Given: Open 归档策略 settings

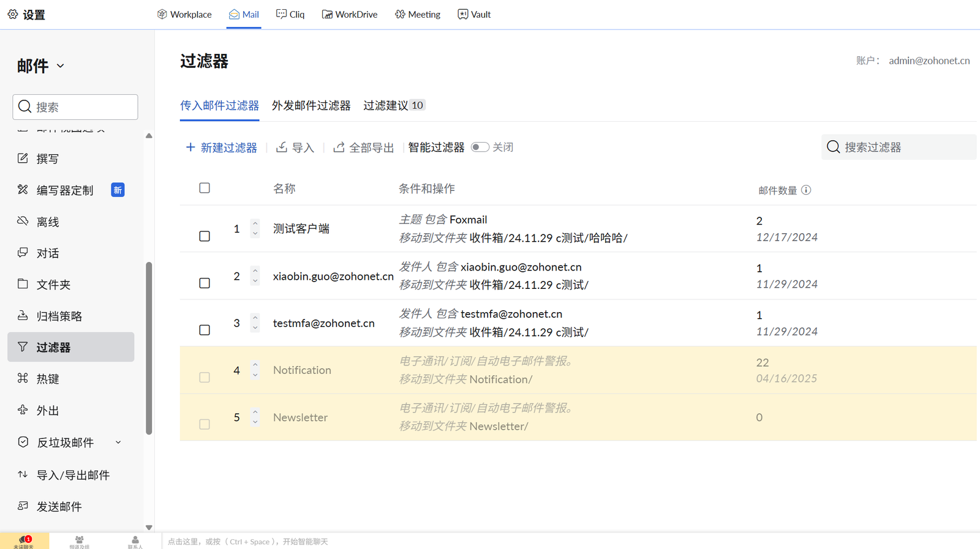Looking at the screenshot, I should 71,316.
